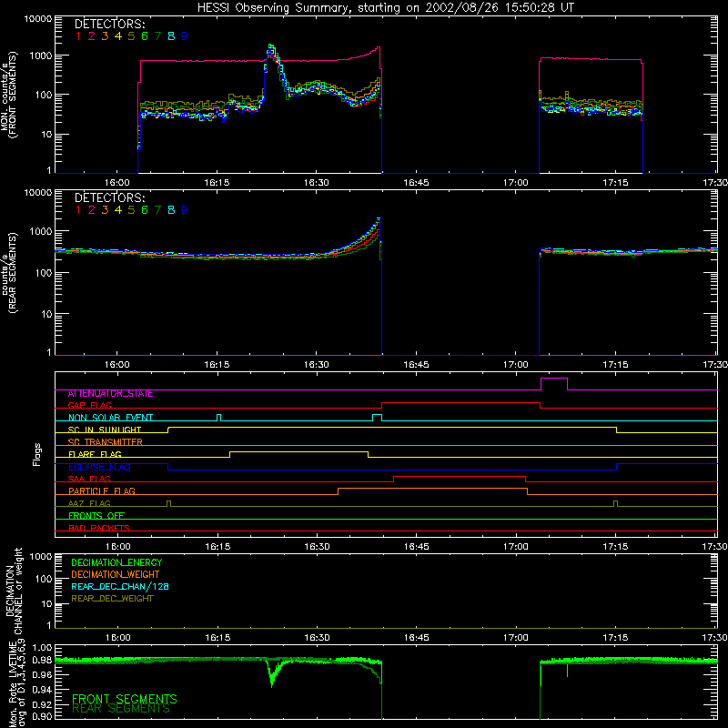The height and width of the screenshot is (728, 728).
Task: Click 16:45 time label under rear segments plot
Action: point(417,365)
